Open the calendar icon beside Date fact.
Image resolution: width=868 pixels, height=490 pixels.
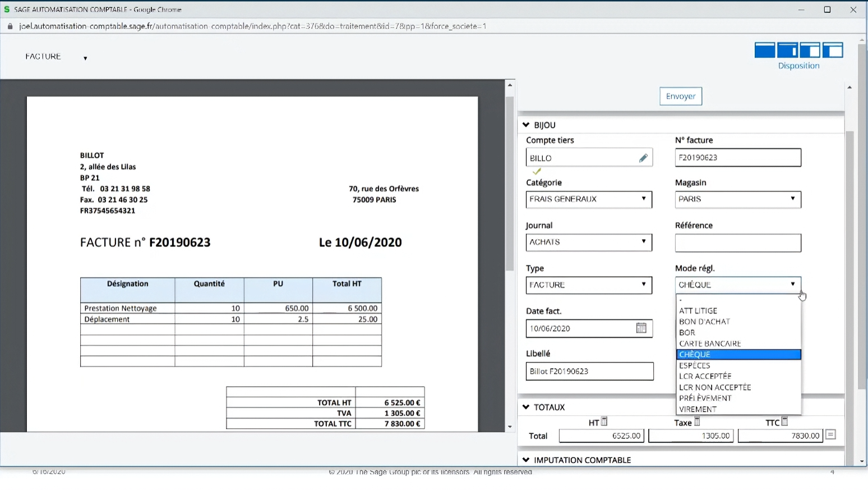click(641, 328)
